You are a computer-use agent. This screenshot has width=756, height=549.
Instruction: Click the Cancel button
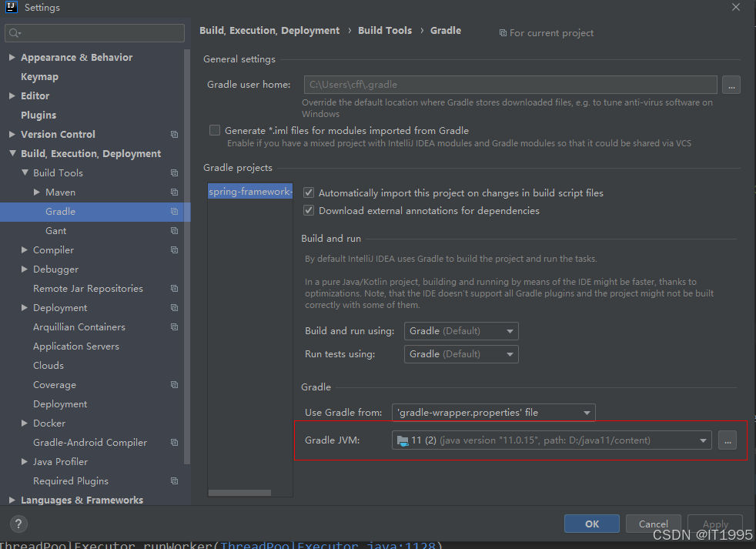click(654, 524)
